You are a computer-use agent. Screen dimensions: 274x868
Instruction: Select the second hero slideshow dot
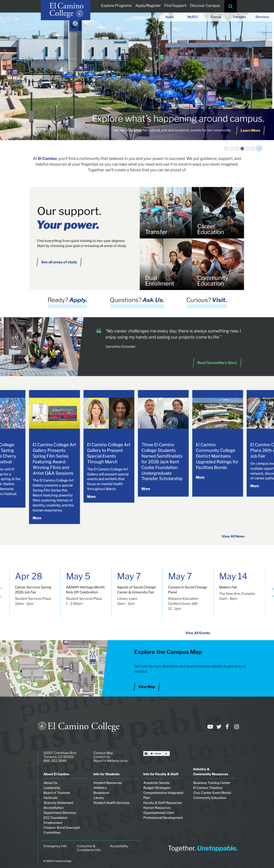pos(232,149)
